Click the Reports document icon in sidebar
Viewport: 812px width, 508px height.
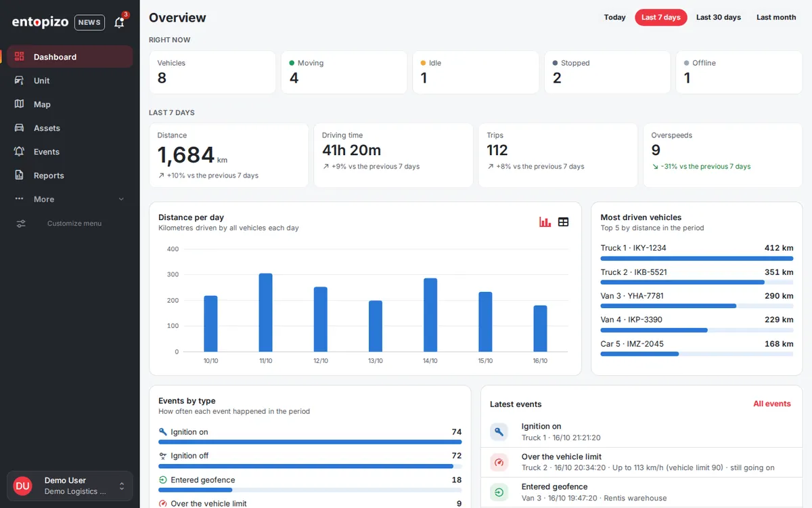pos(20,175)
